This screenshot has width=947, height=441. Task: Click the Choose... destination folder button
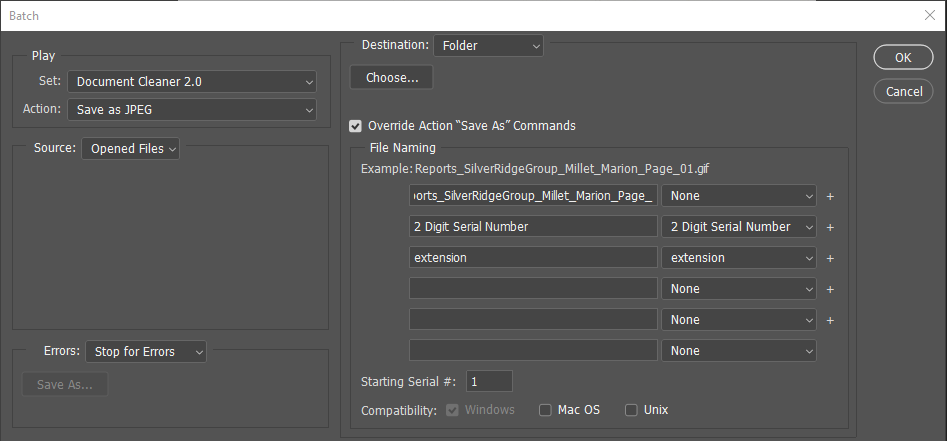(391, 77)
